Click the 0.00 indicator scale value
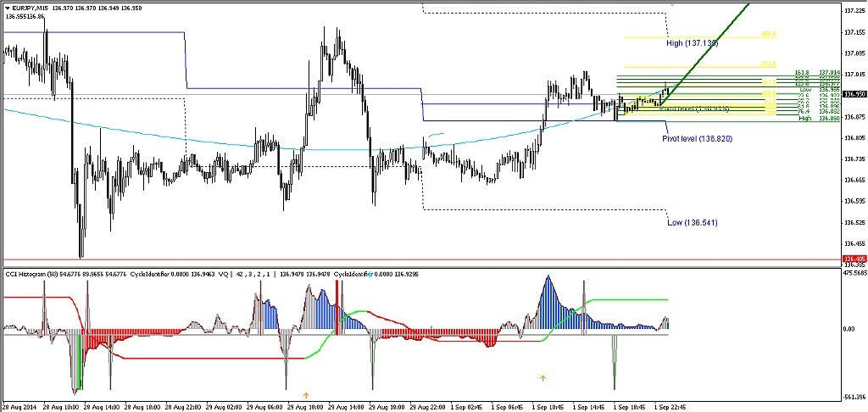The width and height of the screenshot is (868, 412). tap(850, 329)
